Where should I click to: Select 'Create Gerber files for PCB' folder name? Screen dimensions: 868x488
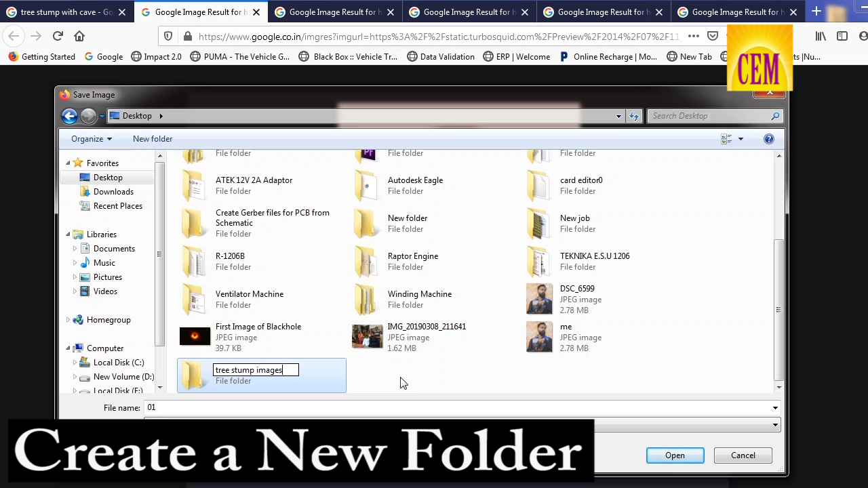coord(273,218)
